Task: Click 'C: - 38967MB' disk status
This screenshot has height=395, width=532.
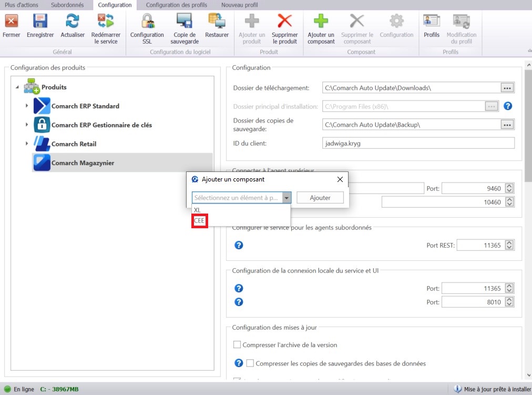Action: 59,389
